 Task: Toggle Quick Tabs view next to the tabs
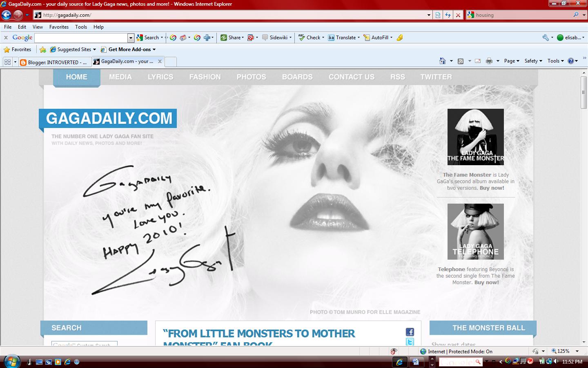point(7,61)
